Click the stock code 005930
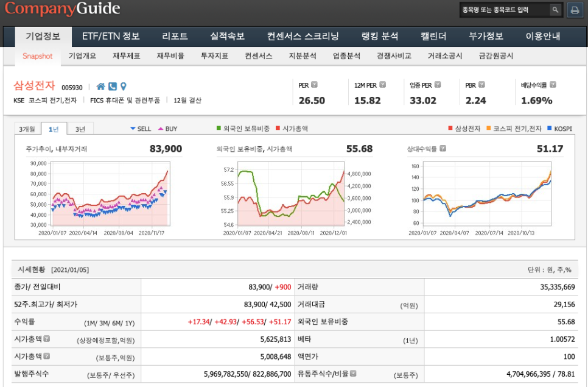Viewport: 588px width, 387px height. [x=72, y=88]
